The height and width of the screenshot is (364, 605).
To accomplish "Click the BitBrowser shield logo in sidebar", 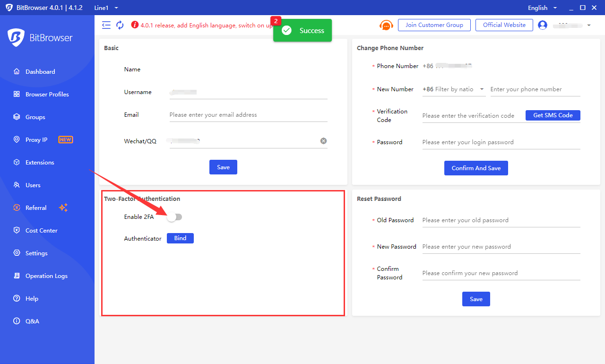I will 16,37.
